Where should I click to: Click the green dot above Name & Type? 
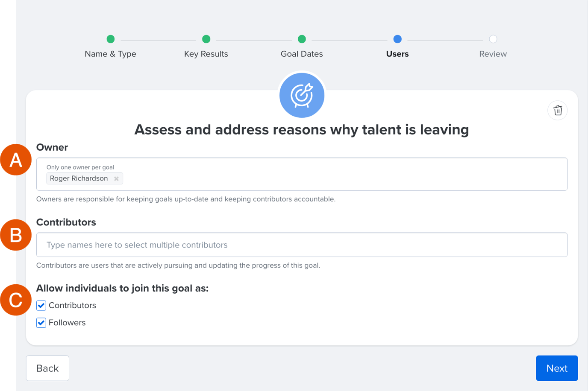111,39
